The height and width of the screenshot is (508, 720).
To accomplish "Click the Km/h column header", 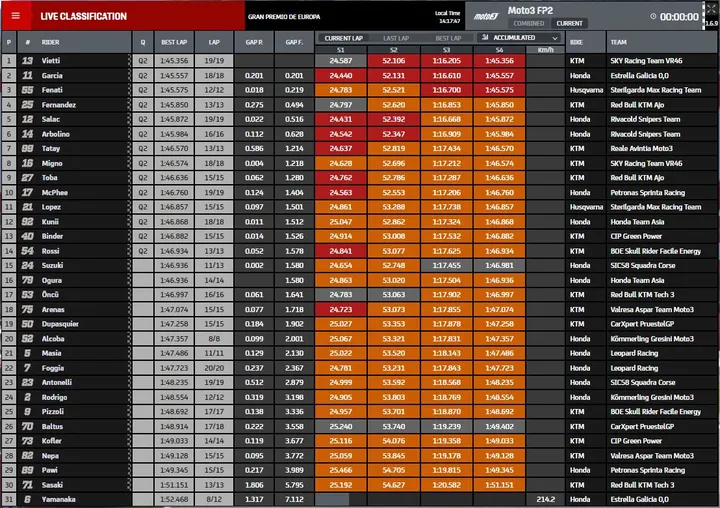I will [545, 50].
